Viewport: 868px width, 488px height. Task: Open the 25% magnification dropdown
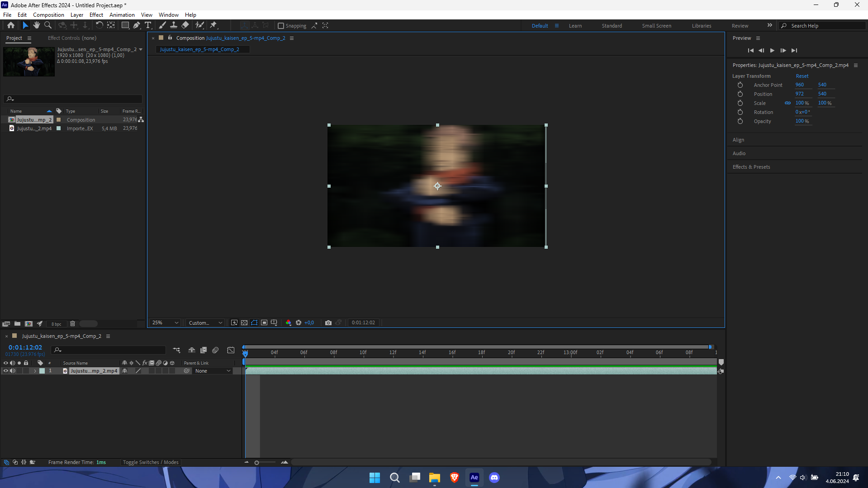point(165,322)
